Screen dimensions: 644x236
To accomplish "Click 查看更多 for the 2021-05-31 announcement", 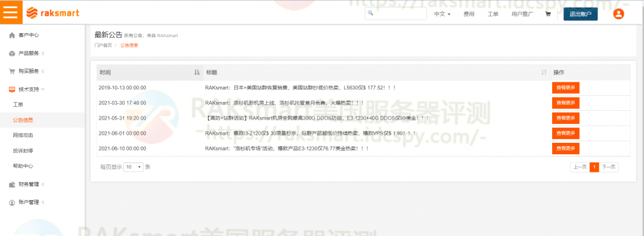I will tap(565, 118).
